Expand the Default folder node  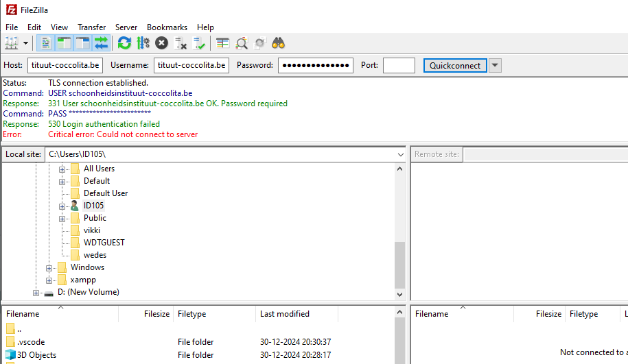[62, 182]
